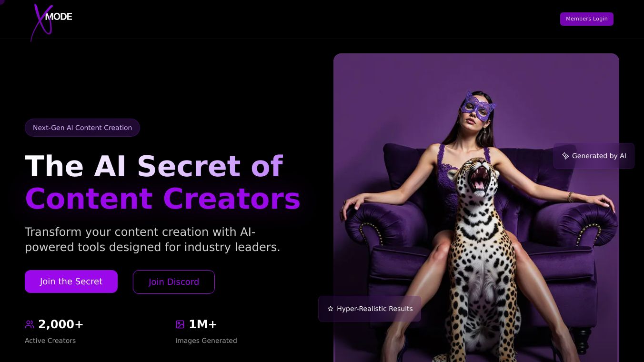Click the Transform your content creation paragraph
The width and height of the screenshot is (644, 362).
pyautogui.click(x=152, y=240)
